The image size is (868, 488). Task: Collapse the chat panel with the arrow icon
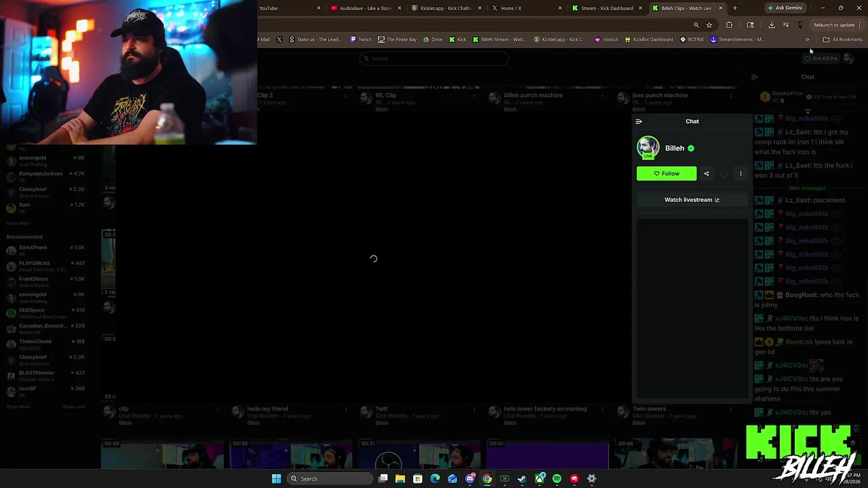[x=638, y=121]
